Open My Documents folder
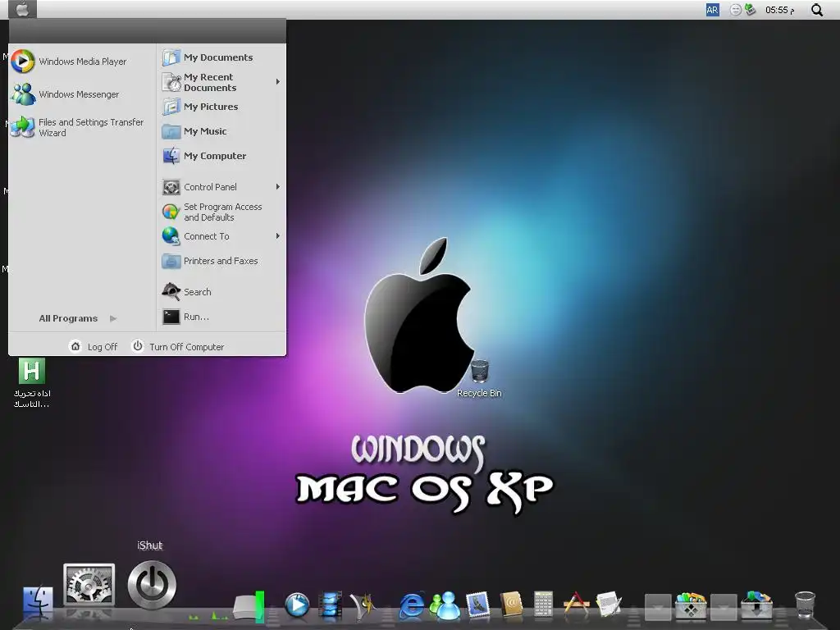Screen dimensions: 840x630 [208, 57]
